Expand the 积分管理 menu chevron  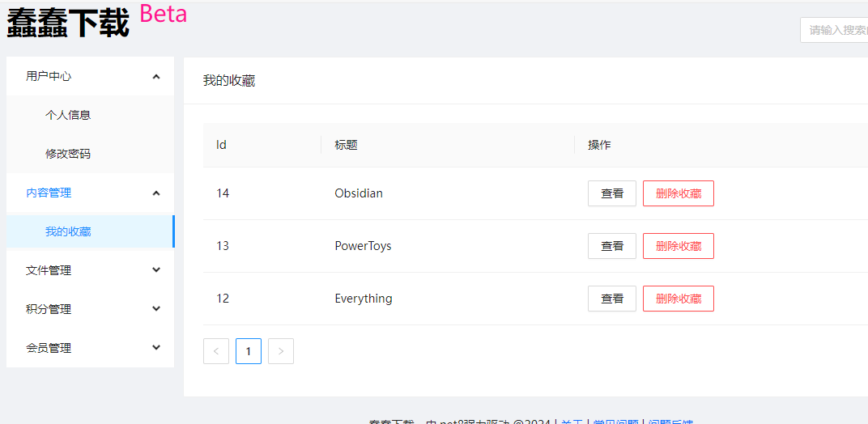[156, 309]
